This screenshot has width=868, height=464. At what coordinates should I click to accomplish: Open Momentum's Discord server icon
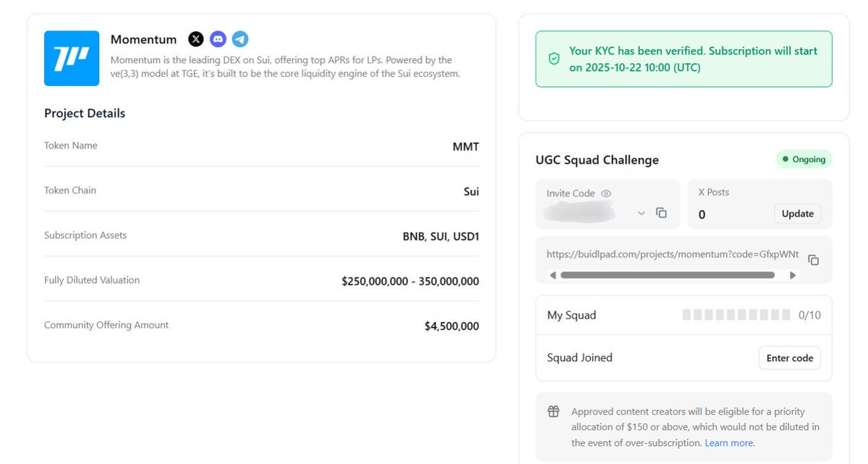tap(218, 39)
